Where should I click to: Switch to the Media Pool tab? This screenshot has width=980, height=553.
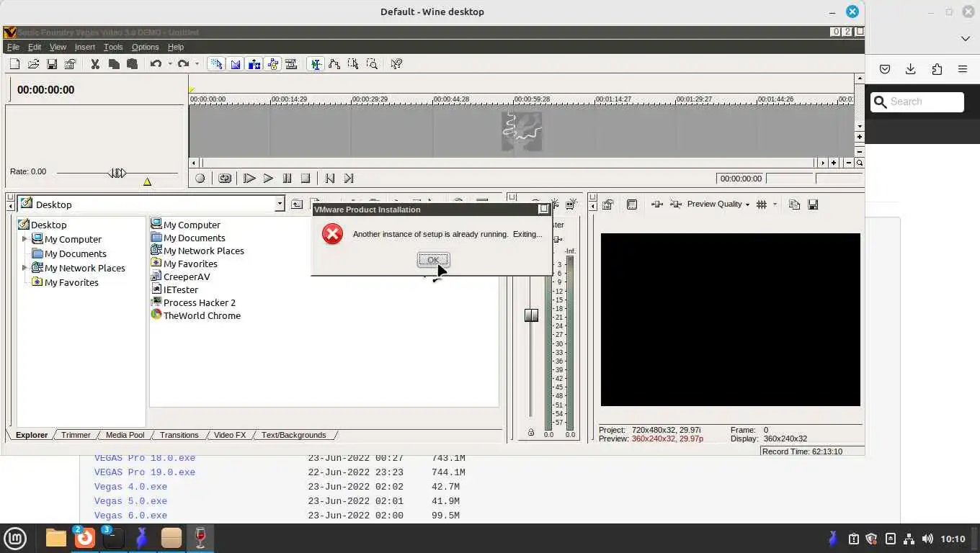pyautogui.click(x=125, y=435)
